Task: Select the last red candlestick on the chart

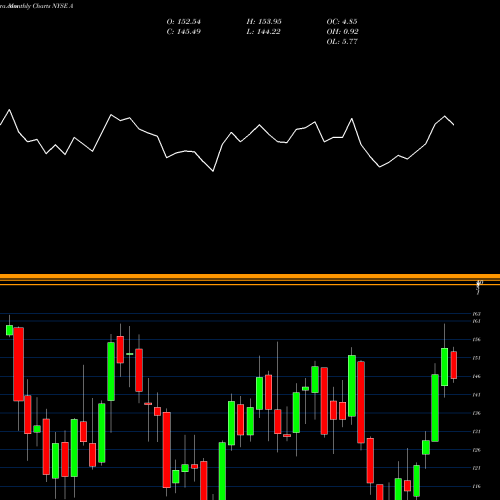Action: click(x=454, y=365)
